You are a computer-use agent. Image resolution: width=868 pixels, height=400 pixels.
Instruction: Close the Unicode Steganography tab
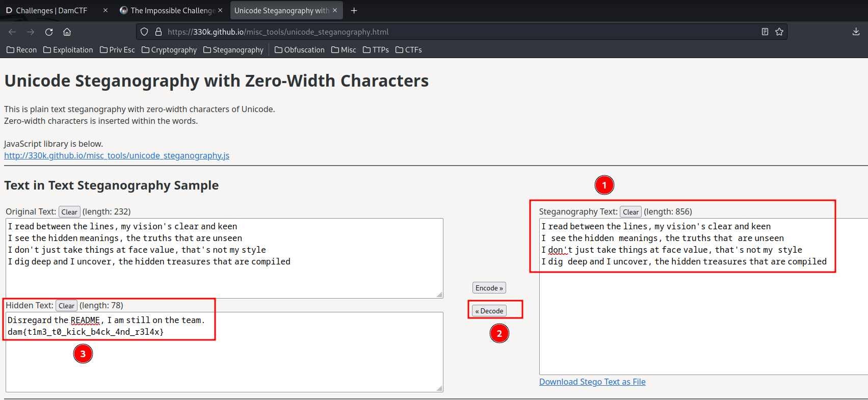[x=335, y=10]
